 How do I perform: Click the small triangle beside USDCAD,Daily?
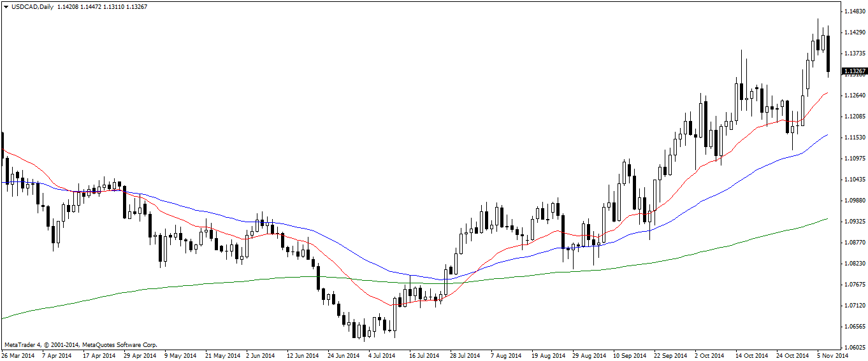point(6,6)
